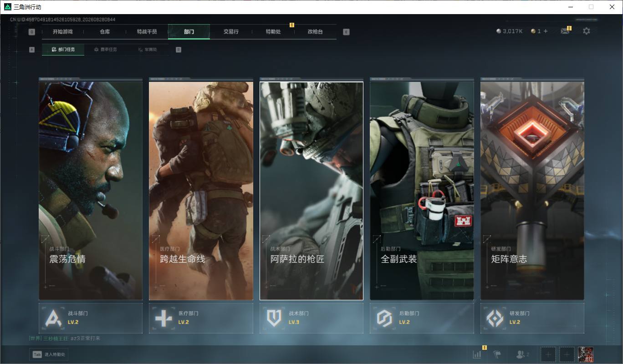
Task: Switch to the 特勤处 tab
Action: [273, 32]
